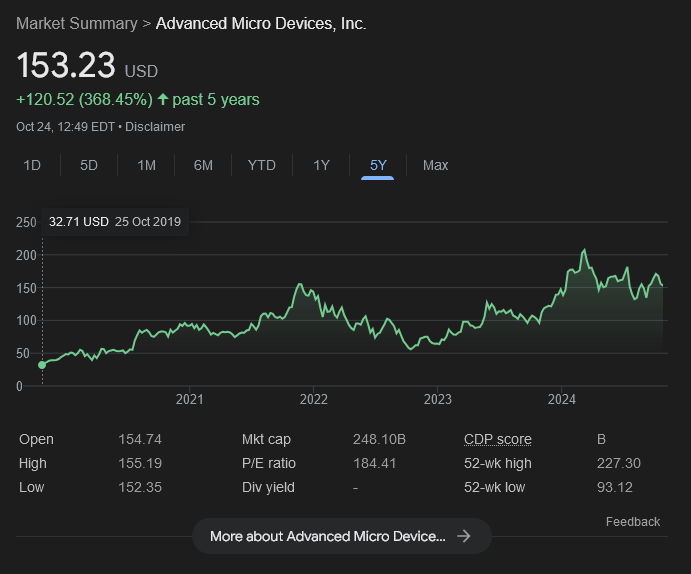Click the active 5Y range tab
This screenshot has width=691, height=574.
pyautogui.click(x=378, y=165)
